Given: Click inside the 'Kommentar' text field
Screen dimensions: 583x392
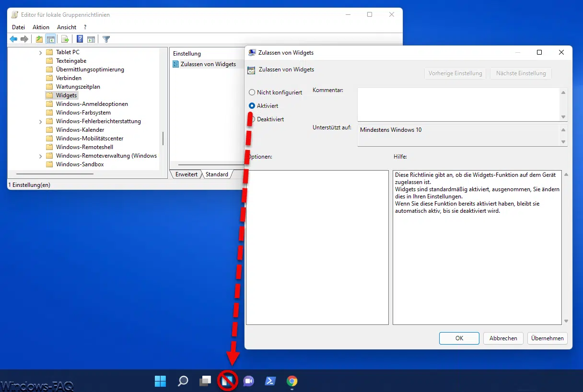Looking at the screenshot, I should (x=458, y=104).
